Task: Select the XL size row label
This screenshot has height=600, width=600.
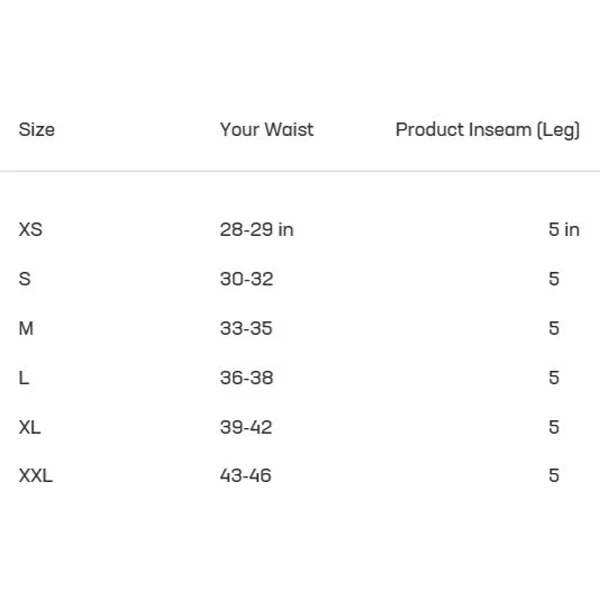Action: pos(29,427)
